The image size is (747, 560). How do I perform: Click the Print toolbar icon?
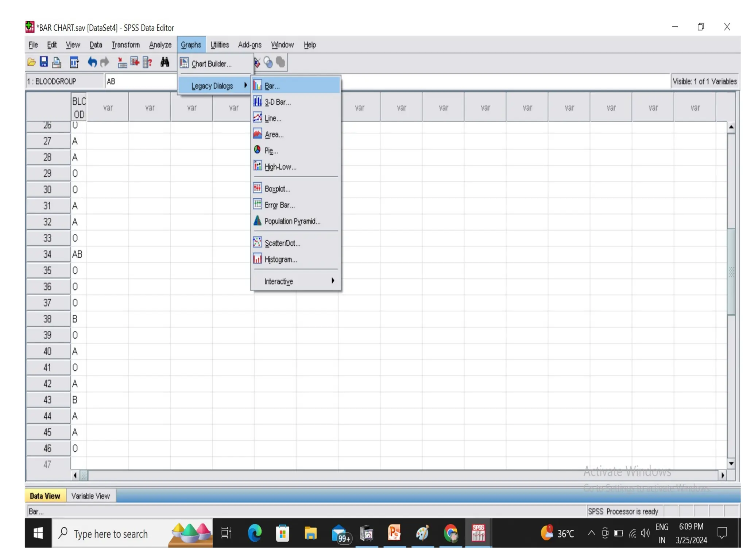pos(57,62)
